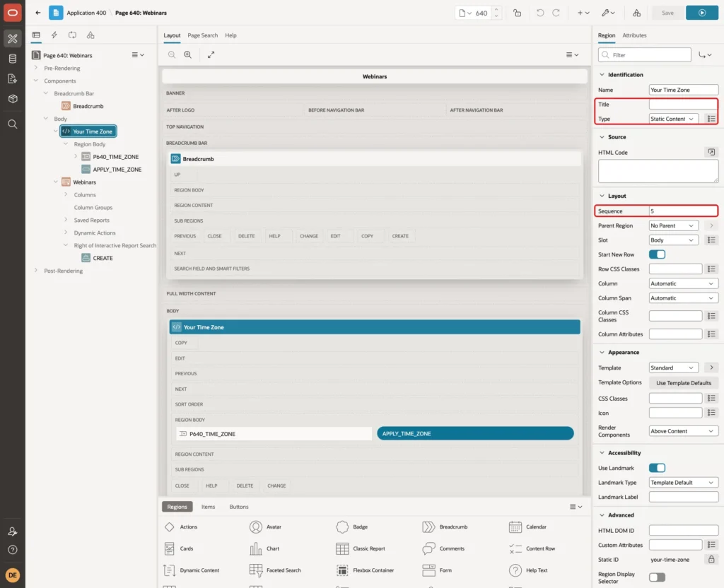
Task: Open the DE user account avatar
Action: click(13, 575)
